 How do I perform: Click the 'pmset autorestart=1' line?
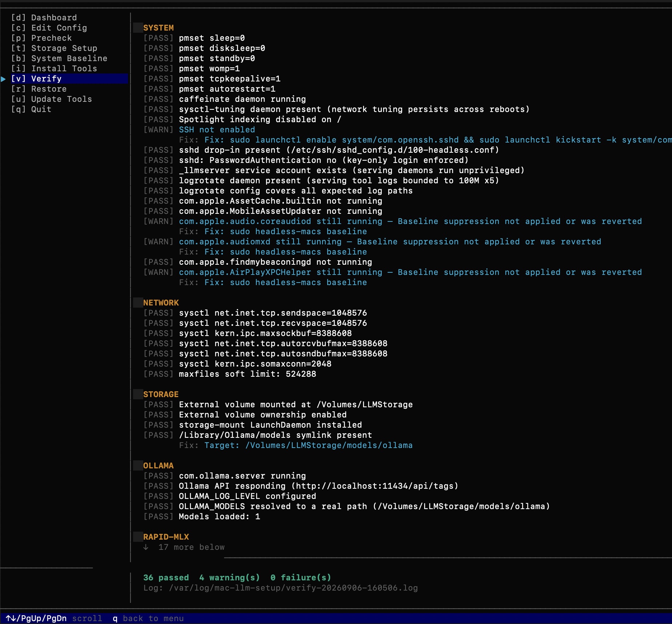209,89
